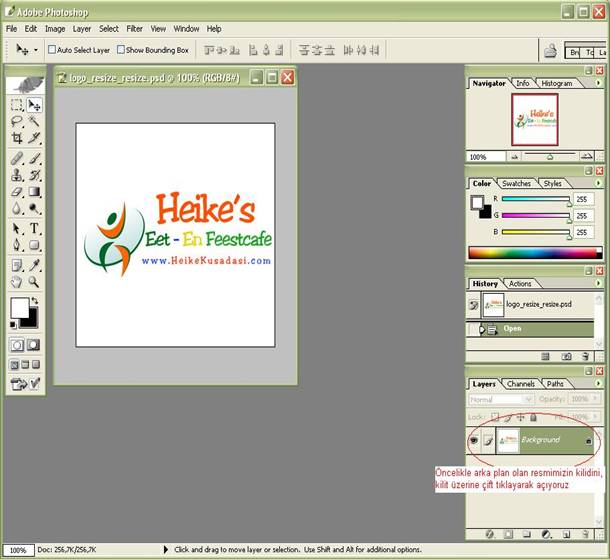
Task: Click zoom in button in Navigator
Action: click(x=586, y=156)
